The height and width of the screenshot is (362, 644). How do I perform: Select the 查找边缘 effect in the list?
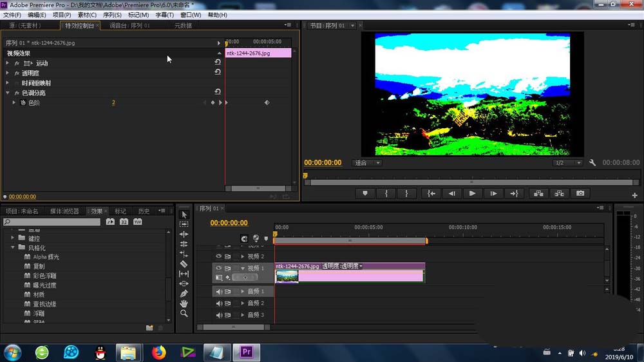click(x=44, y=303)
